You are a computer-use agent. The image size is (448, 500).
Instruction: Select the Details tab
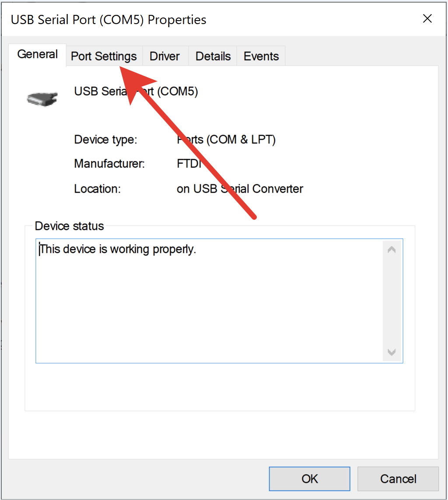click(213, 56)
